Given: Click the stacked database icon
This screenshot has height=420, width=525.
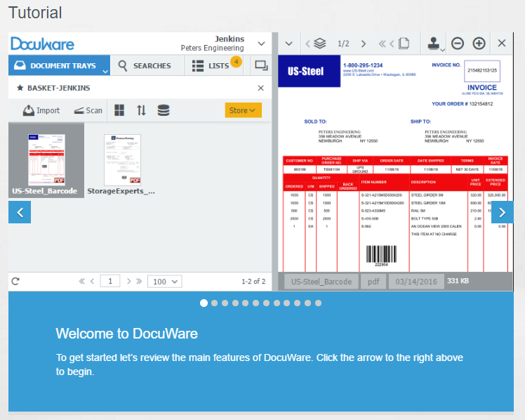Looking at the screenshot, I should coord(163,110).
